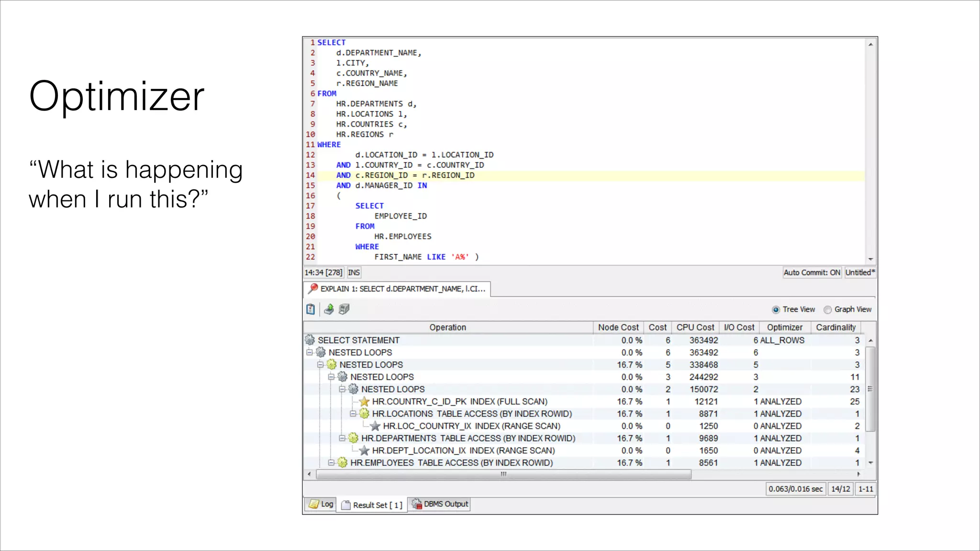Click the Node Cost column header

pyautogui.click(x=618, y=328)
